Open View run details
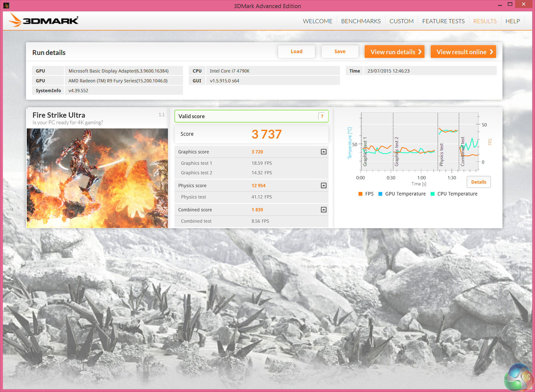The image size is (535, 392). (394, 52)
